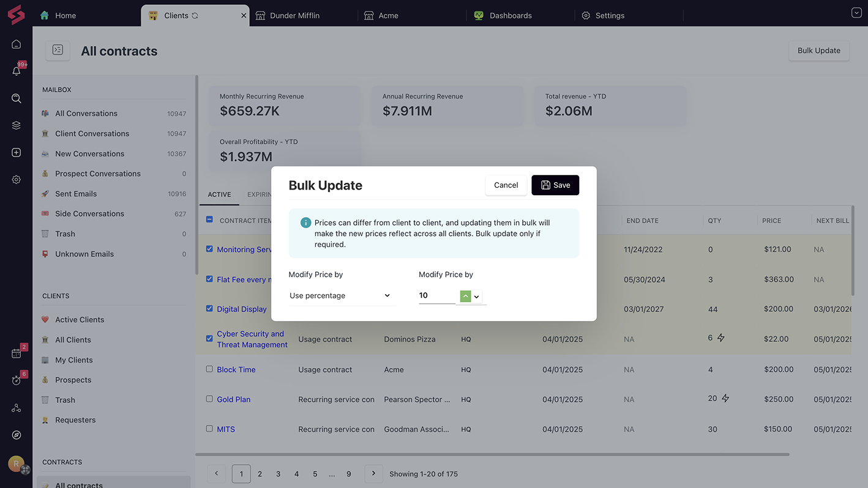The image size is (868, 488).
Task: Click Save in Bulk Update dialog
Action: 555,185
